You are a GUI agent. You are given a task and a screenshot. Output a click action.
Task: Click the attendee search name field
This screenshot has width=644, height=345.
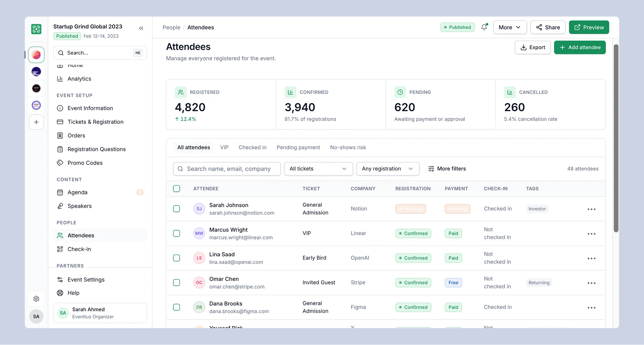tap(227, 169)
